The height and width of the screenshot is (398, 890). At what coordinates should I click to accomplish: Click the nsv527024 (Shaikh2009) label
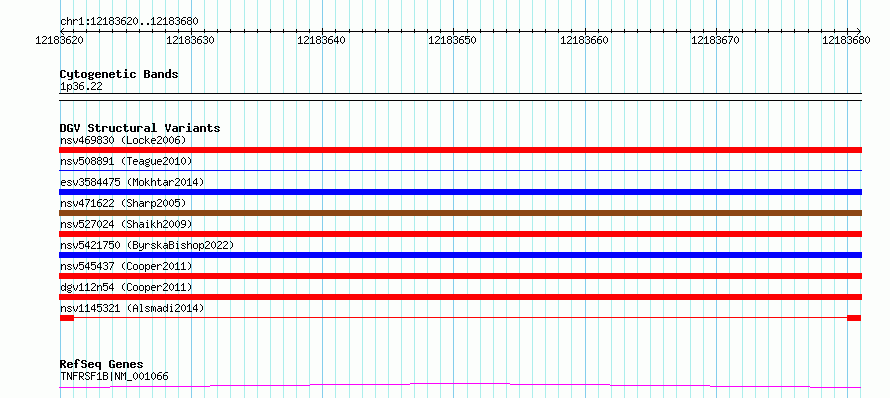[126, 224]
